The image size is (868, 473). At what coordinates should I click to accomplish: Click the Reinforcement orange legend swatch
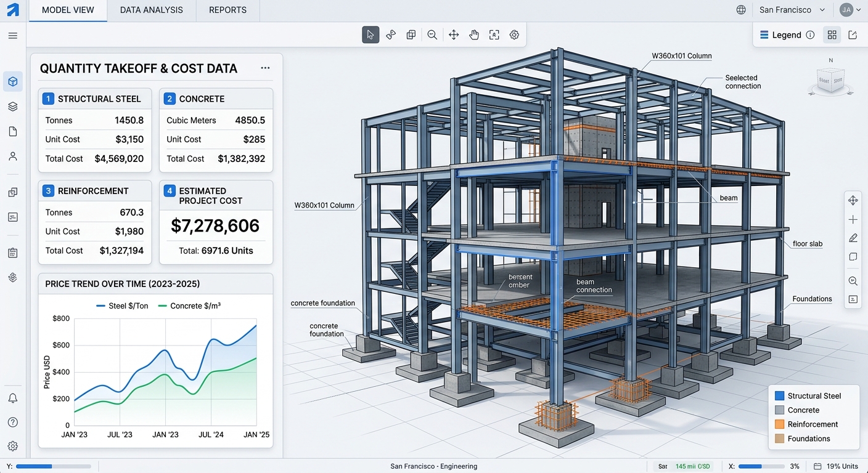point(779,424)
